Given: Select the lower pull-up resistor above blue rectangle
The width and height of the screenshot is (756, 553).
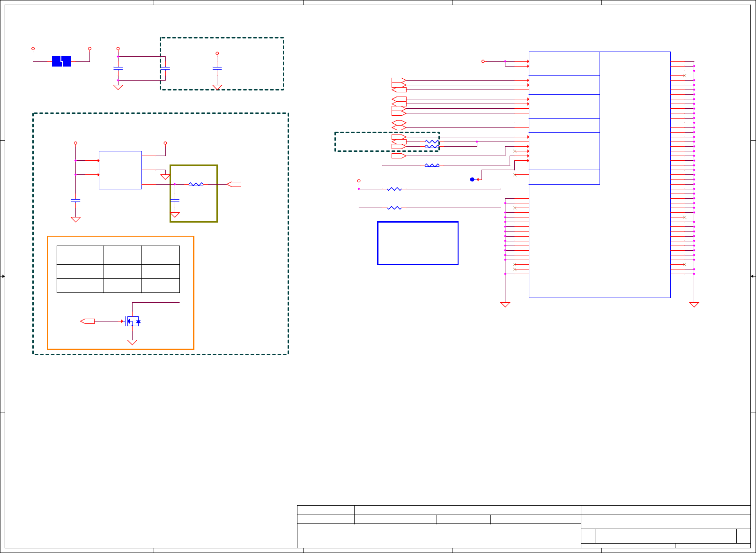Looking at the screenshot, I should (x=394, y=208).
